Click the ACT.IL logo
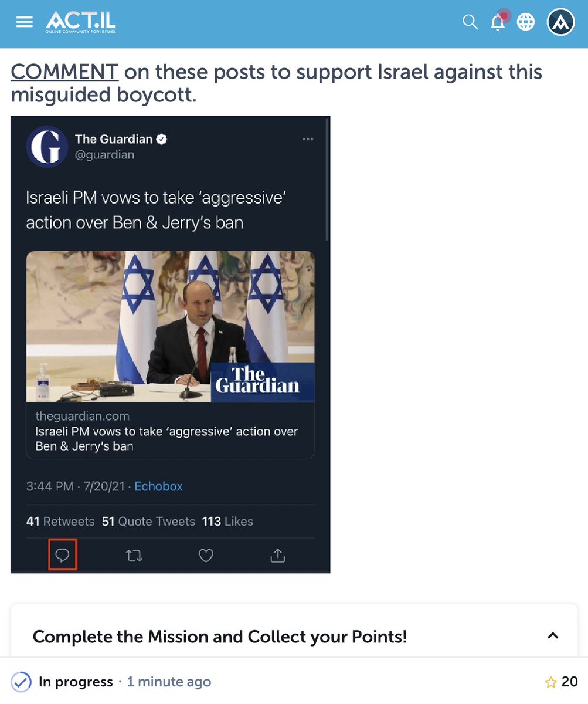The image size is (588, 704). (x=81, y=22)
